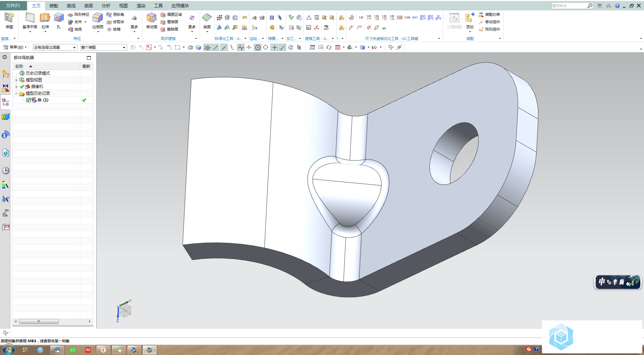Screen dimensions: 644x355
Task: Click the fit view icon
Action: [312, 48]
